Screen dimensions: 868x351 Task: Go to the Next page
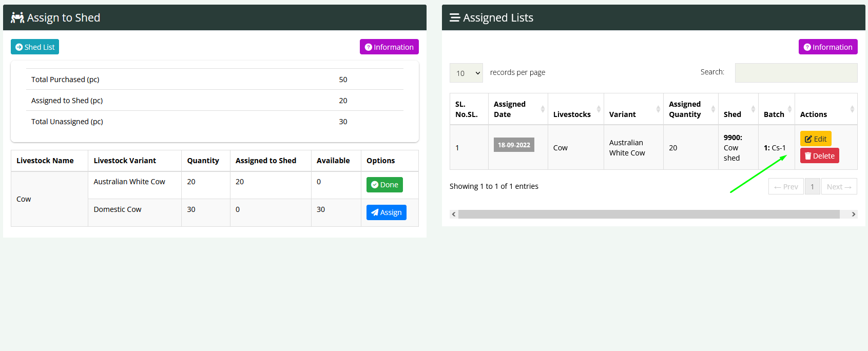tap(839, 187)
